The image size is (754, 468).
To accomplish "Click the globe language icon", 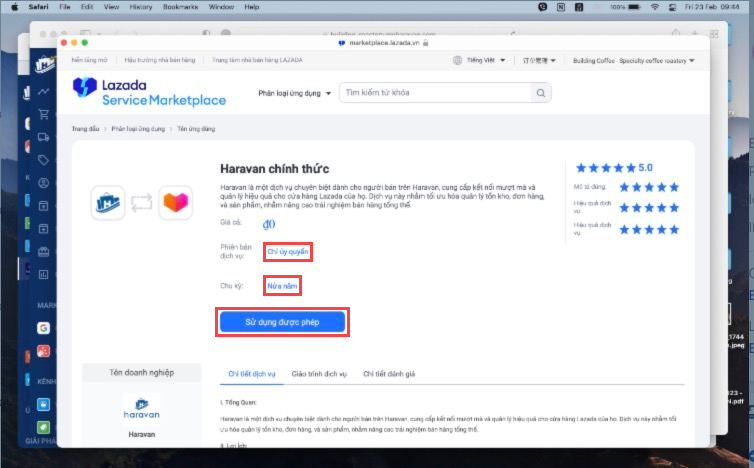I will (457, 60).
